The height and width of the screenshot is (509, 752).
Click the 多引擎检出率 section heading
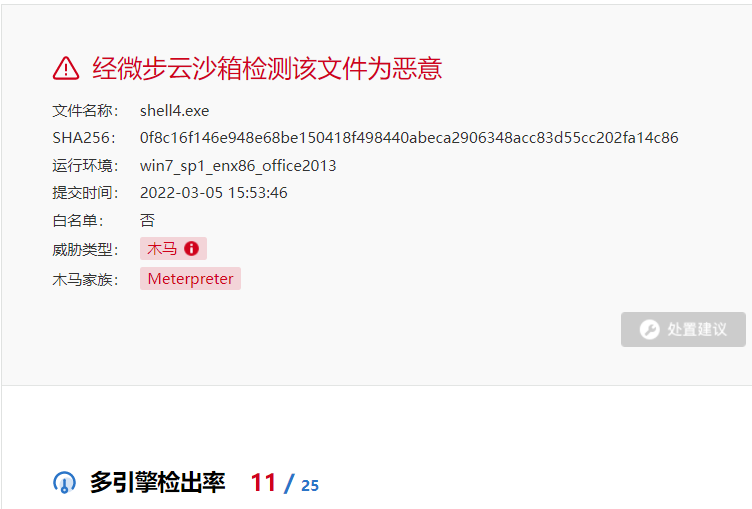click(157, 483)
